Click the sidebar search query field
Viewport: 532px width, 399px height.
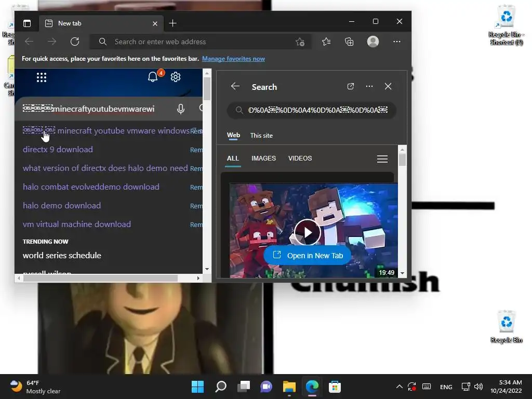click(x=312, y=110)
